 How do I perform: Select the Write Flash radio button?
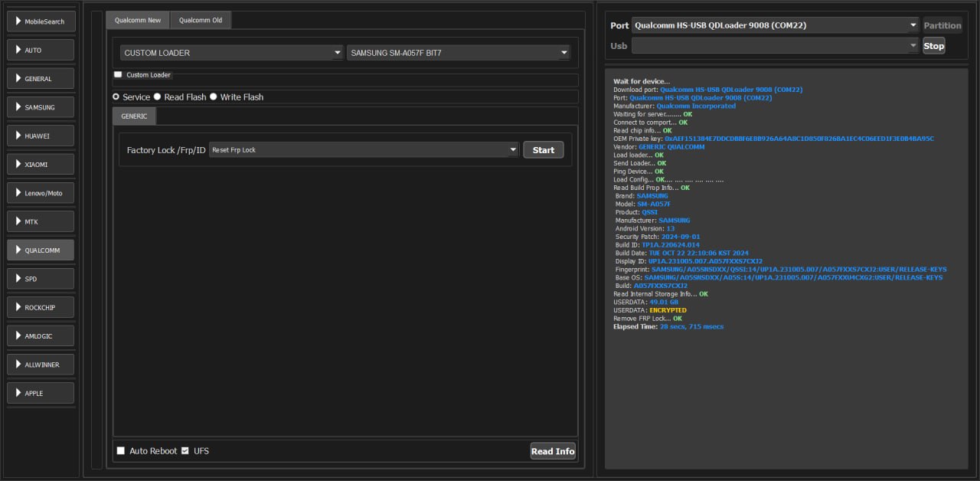tap(214, 97)
